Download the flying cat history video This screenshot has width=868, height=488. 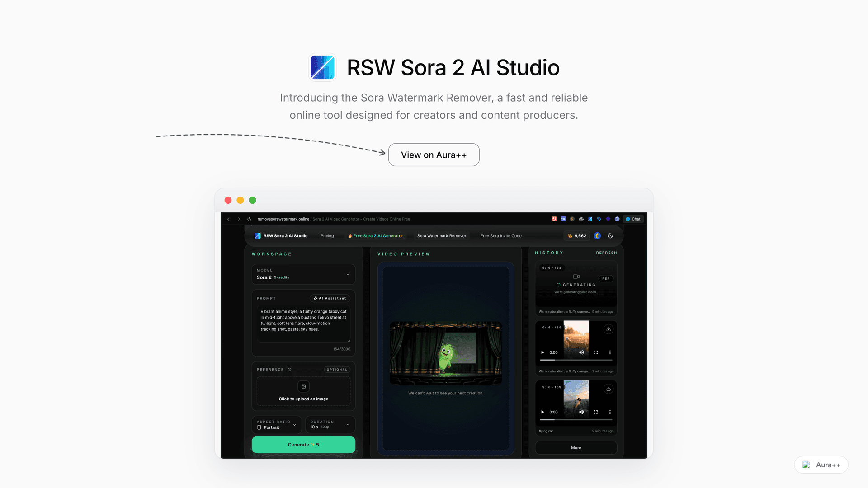609,389
